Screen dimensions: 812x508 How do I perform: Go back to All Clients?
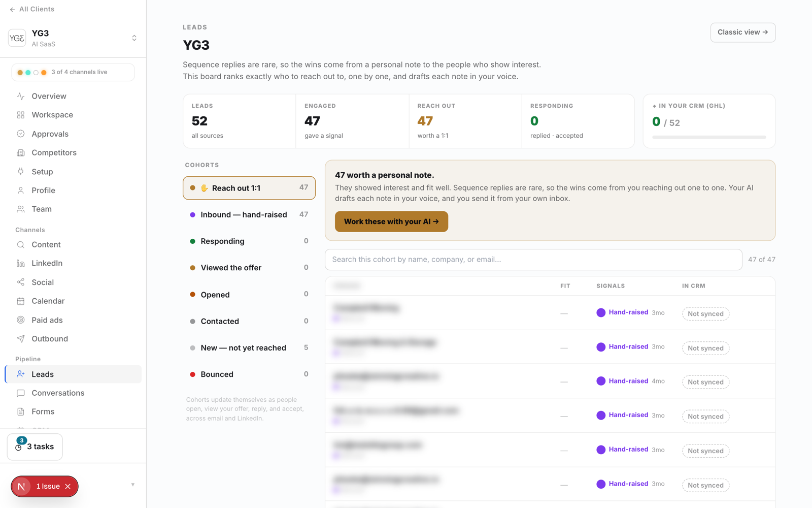coord(32,9)
